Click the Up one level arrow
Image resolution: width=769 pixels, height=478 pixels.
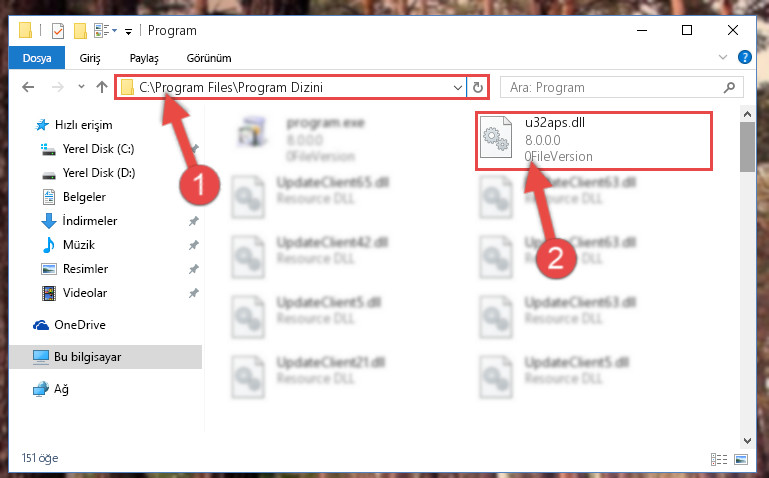(x=102, y=87)
